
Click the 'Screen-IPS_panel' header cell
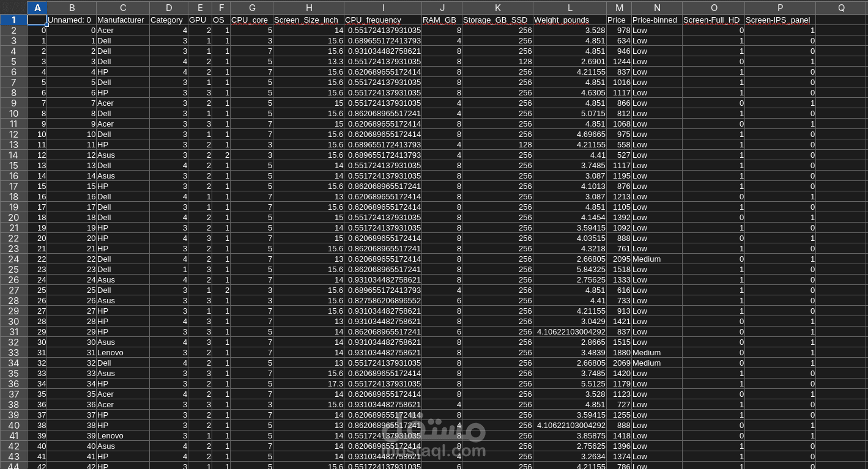[x=780, y=20]
